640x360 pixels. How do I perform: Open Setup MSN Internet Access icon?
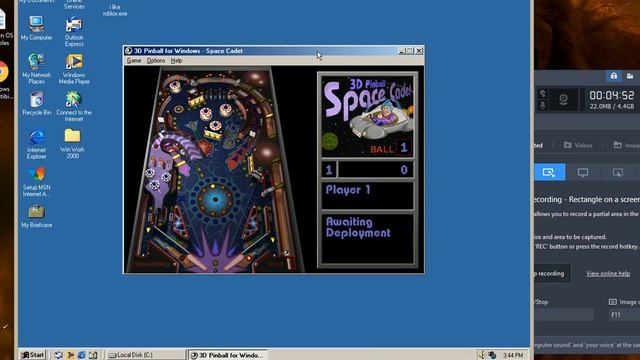(36, 182)
